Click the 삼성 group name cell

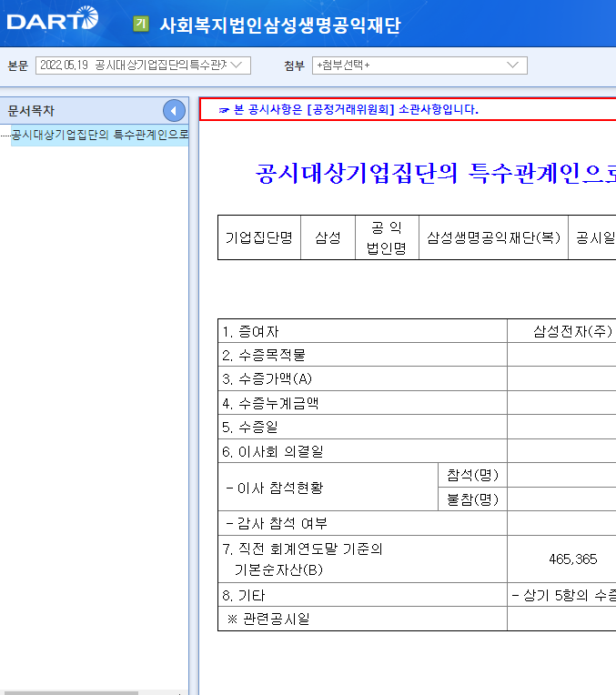(x=328, y=237)
